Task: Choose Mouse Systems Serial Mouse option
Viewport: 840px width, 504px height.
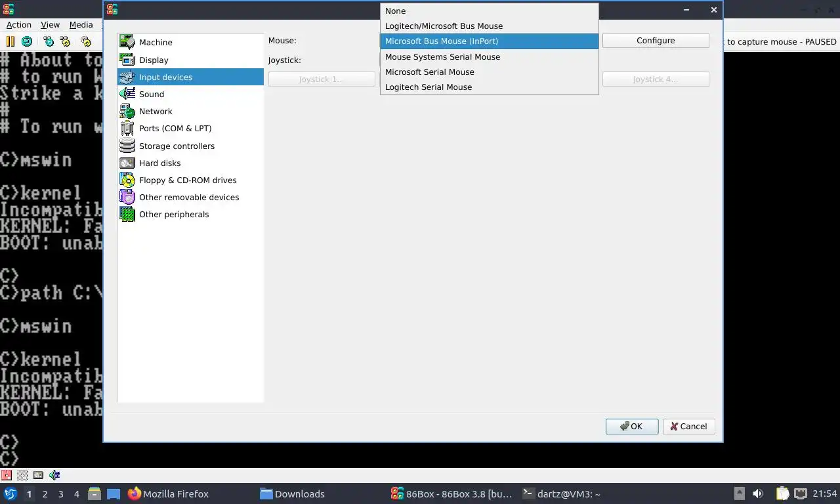Action: click(x=489, y=57)
